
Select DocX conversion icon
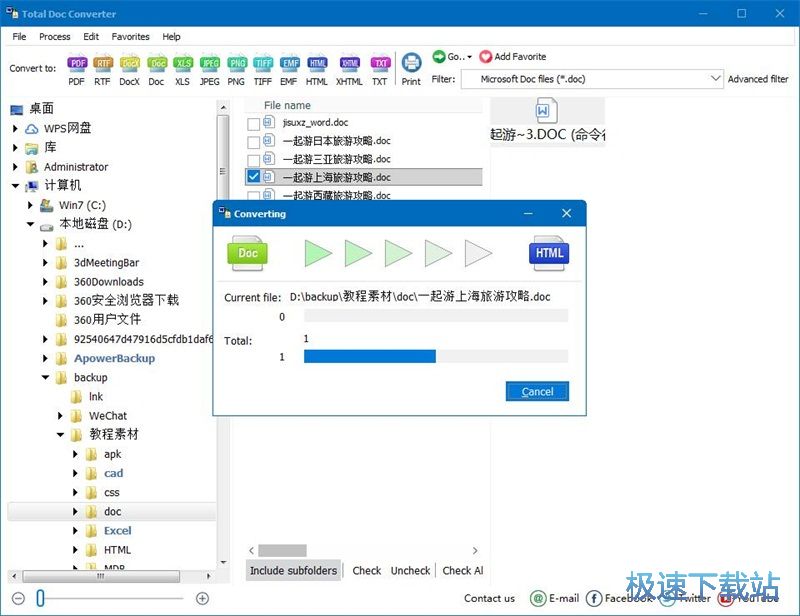(130, 69)
